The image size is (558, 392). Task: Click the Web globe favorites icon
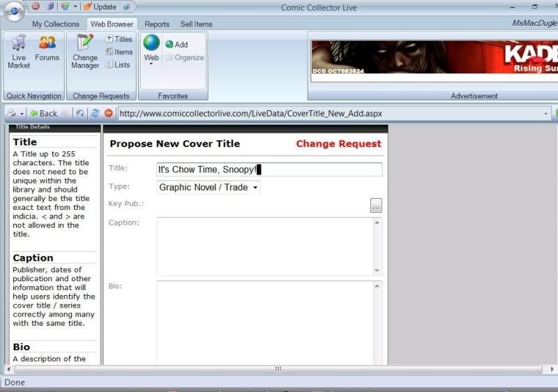[151, 43]
